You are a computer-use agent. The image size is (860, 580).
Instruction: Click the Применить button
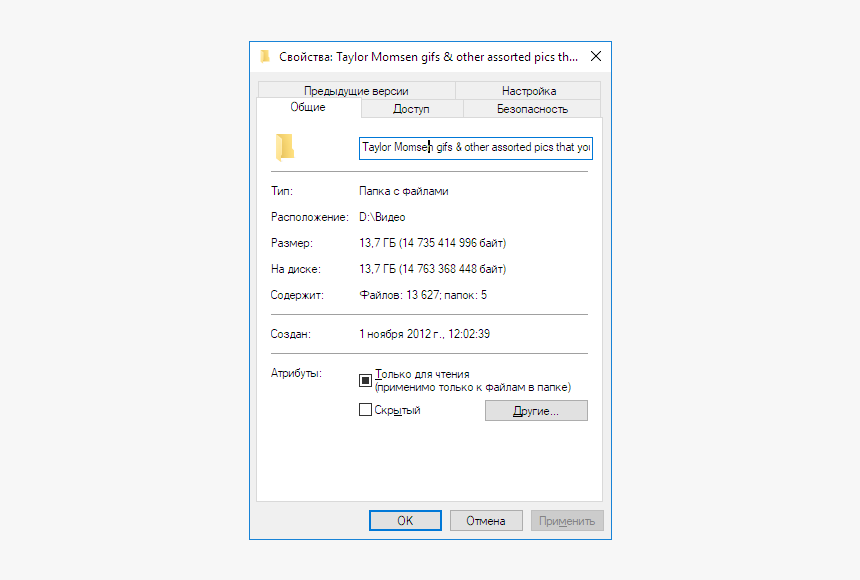(567, 520)
